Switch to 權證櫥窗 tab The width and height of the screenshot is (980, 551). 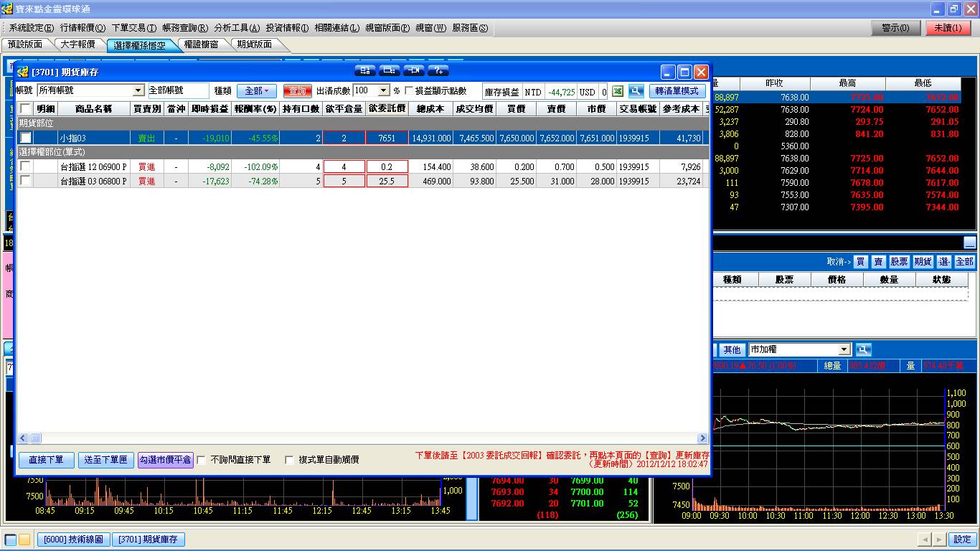(x=201, y=44)
